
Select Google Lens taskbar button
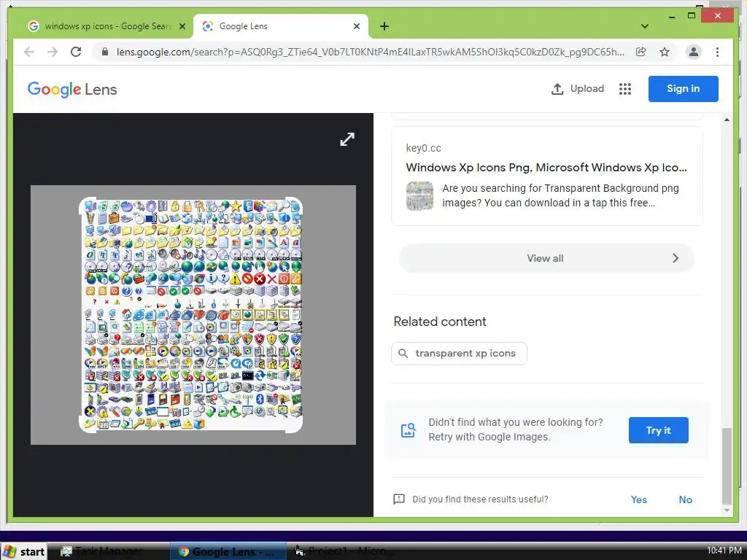click(x=228, y=551)
